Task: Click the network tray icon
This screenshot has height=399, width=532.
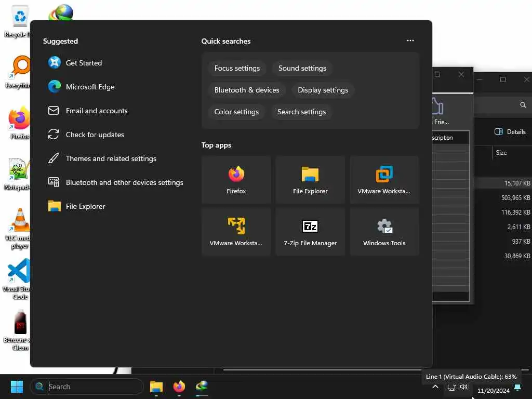Action: click(451, 387)
